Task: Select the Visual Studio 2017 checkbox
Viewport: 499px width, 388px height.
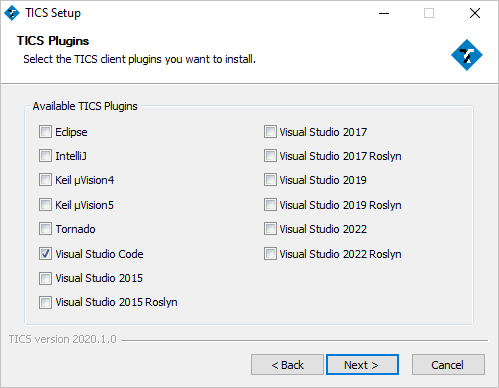Action: (270, 132)
